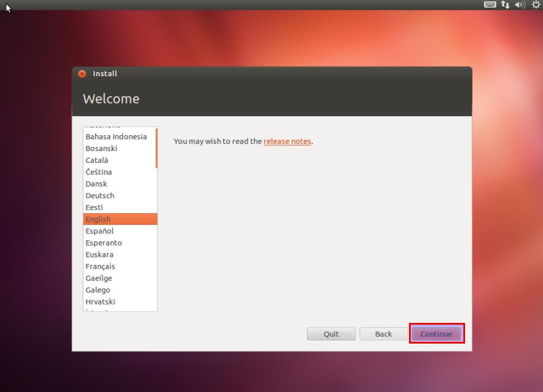
Task: Open the network connections indicator
Action: (505, 5)
